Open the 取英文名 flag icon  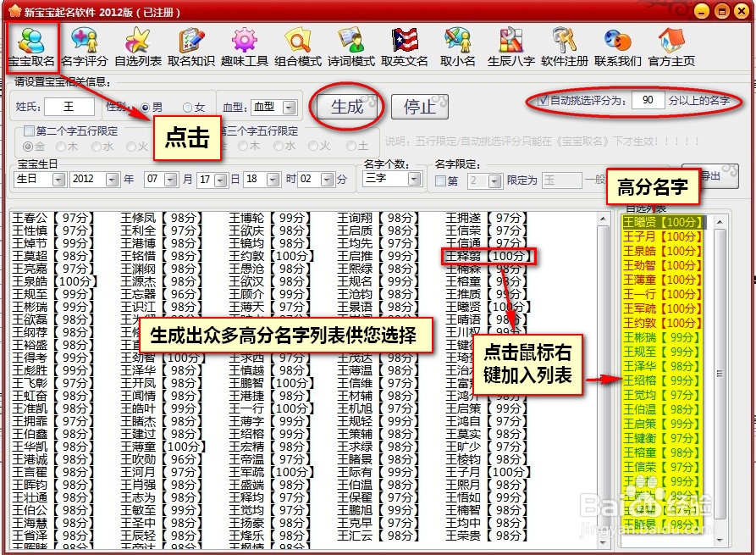(x=405, y=47)
